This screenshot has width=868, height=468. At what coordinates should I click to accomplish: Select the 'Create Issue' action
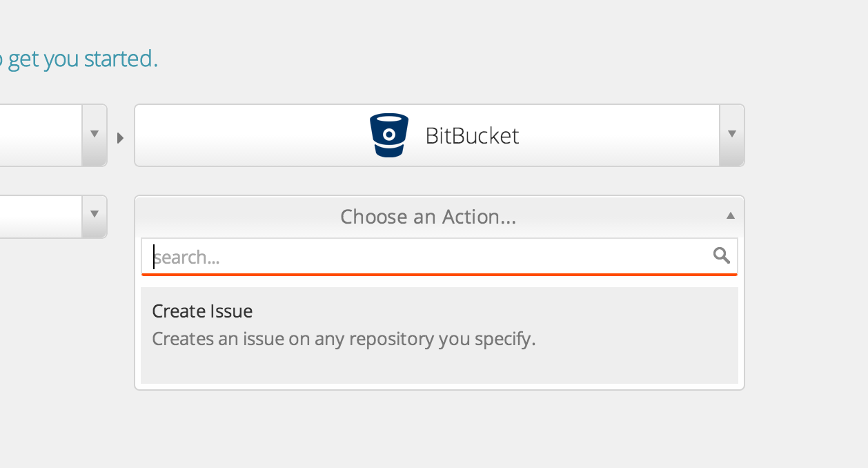440,335
